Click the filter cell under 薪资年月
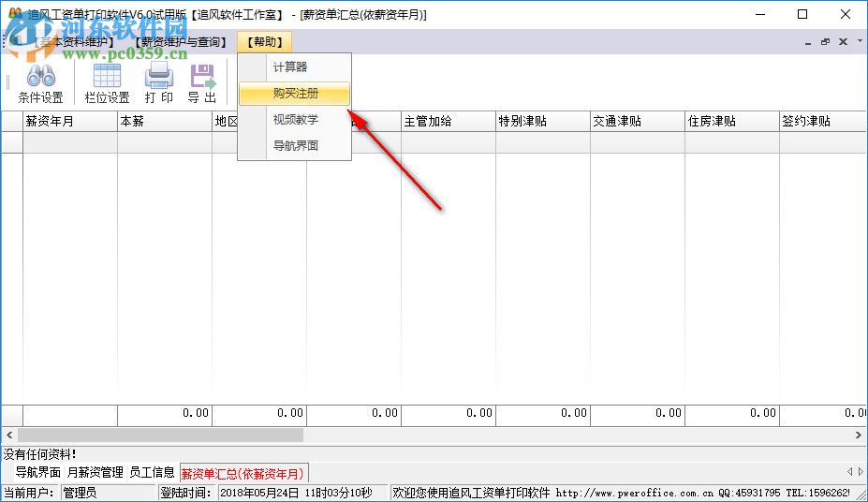Screen dimensions: 868x502 coord(70,142)
